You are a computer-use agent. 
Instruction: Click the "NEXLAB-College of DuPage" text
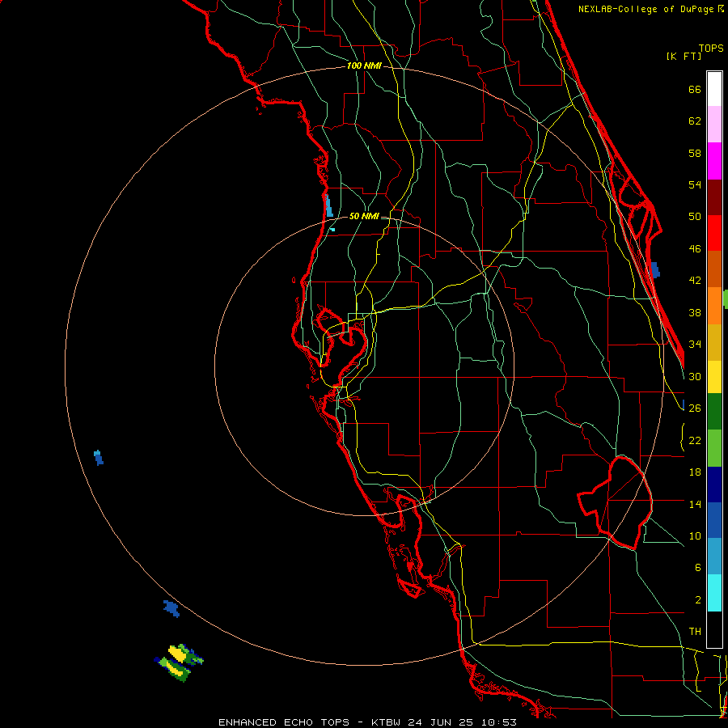[646, 9]
